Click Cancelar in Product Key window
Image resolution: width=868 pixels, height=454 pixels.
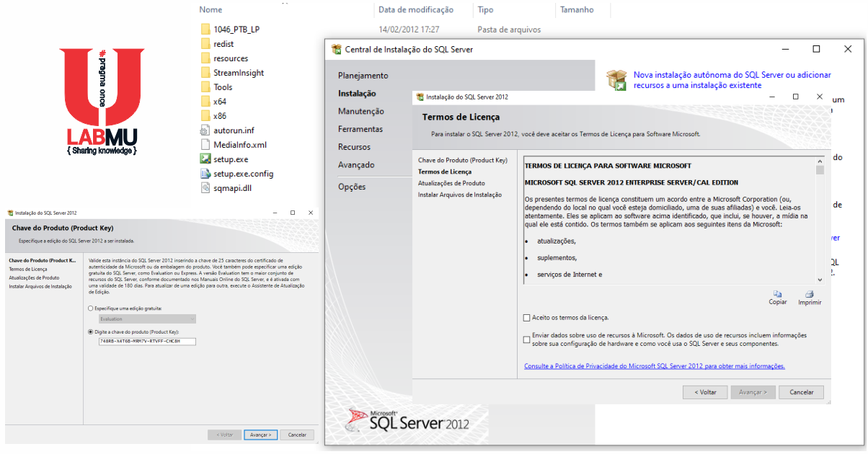pyautogui.click(x=298, y=435)
